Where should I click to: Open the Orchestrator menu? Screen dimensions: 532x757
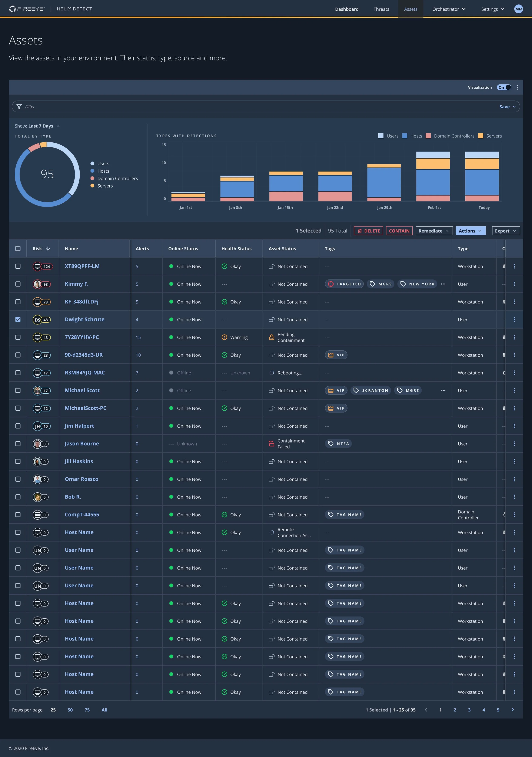(448, 9)
